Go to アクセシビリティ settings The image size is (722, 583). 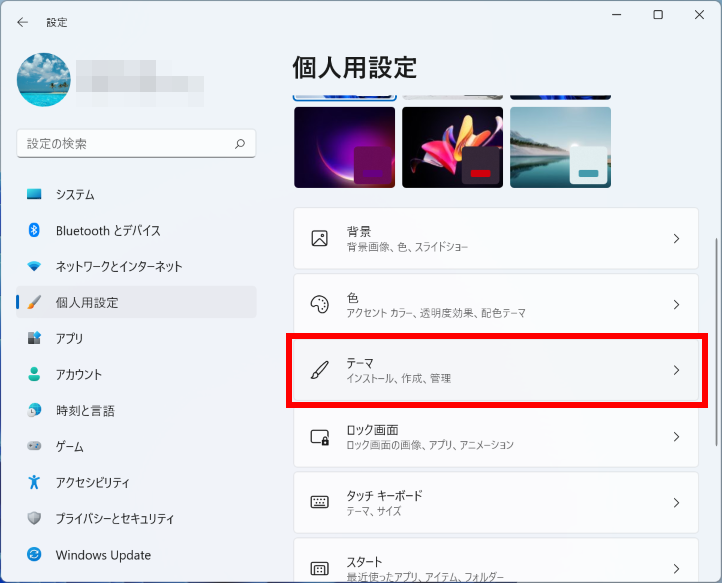click(x=136, y=482)
